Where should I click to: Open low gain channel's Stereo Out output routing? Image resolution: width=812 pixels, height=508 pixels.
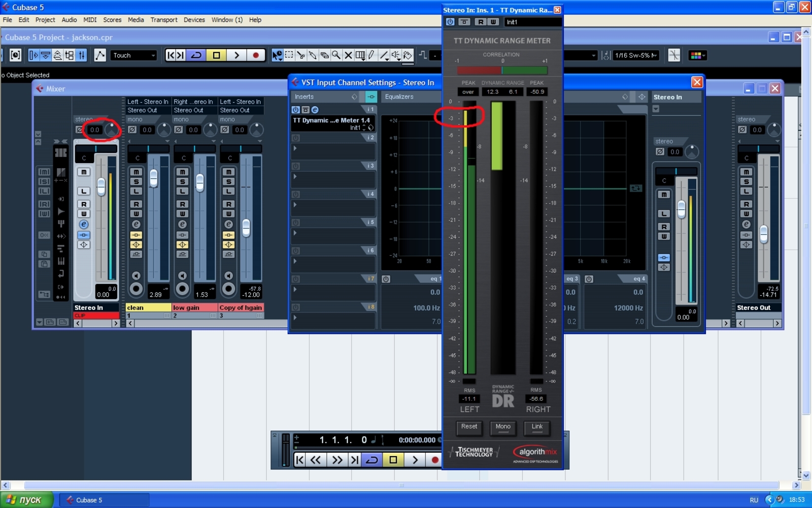[194, 110]
